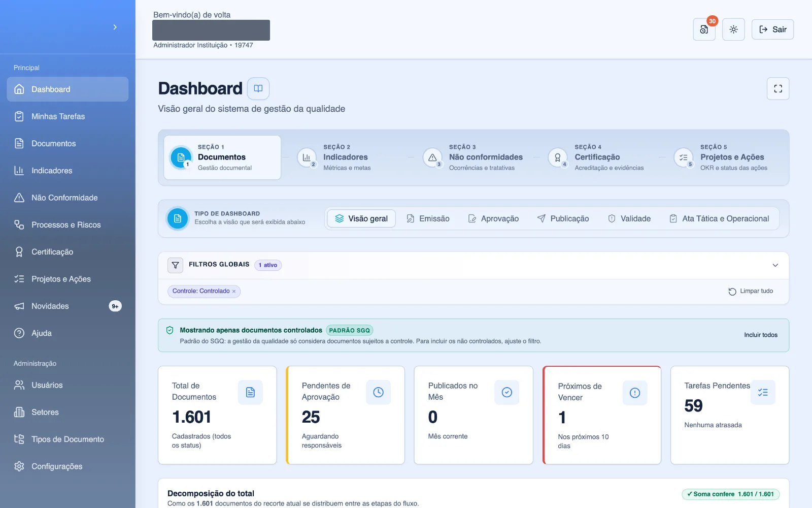Open Novidades in the sidebar
Screen dimensions: 812x508
[67, 306]
